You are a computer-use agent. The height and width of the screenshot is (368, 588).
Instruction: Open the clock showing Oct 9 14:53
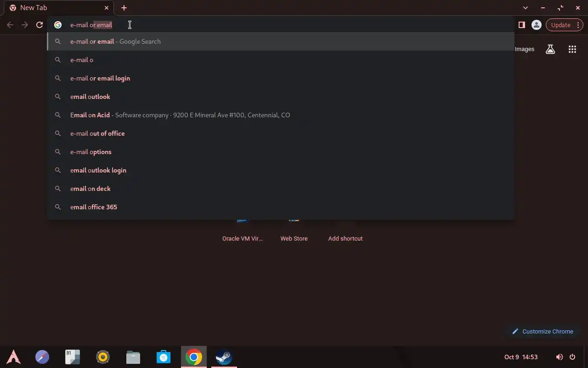521,357
